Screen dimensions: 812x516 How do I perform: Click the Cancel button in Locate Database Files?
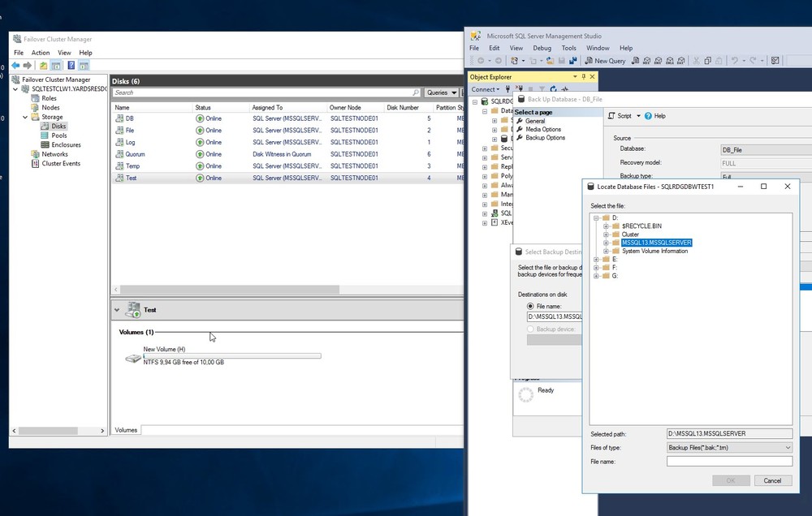pos(772,480)
